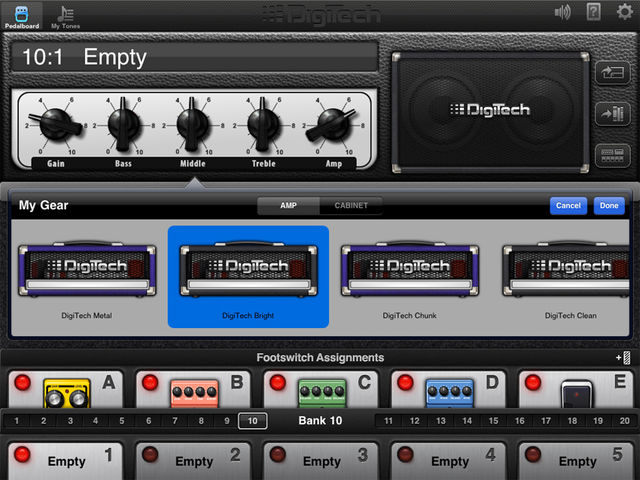Viewport: 640px width, 480px height.
Task: Select bank 13 in bank strip
Action: click(441, 421)
